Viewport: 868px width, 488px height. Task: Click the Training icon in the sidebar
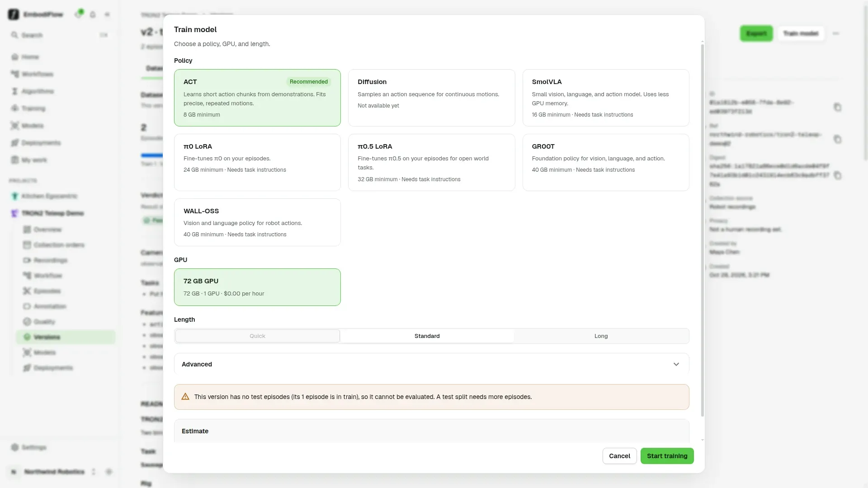(15, 108)
